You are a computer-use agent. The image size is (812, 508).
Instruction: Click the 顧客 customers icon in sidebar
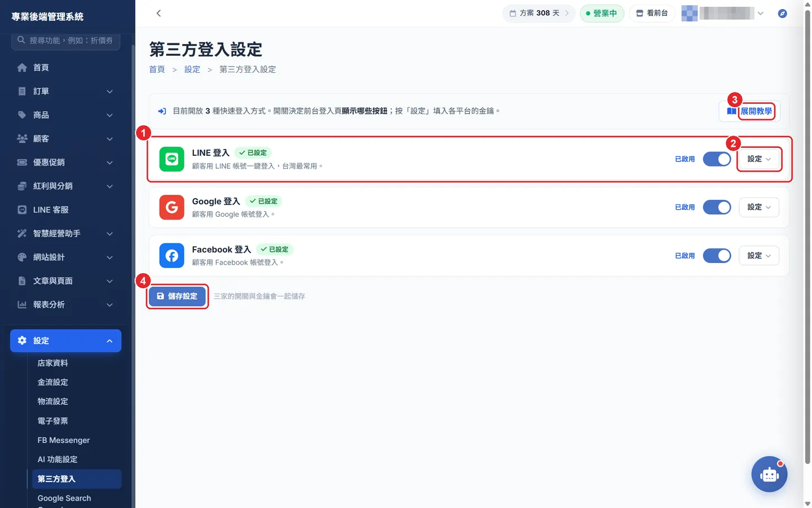[x=22, y=139]
